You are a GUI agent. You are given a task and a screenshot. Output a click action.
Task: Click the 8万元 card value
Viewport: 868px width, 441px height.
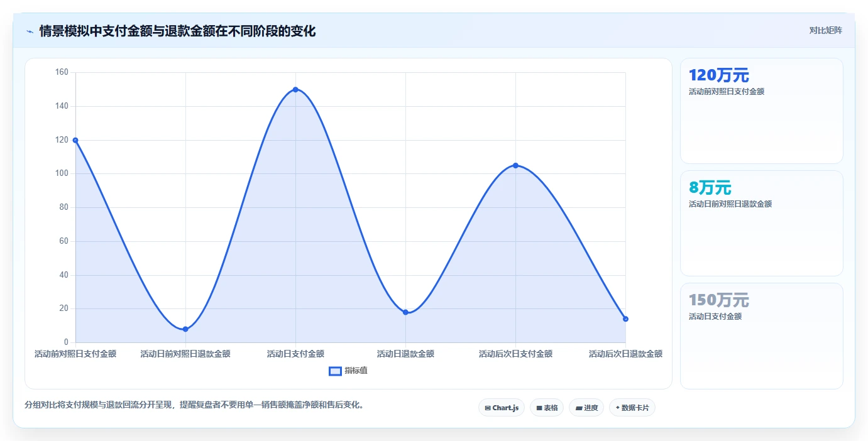coord(710,188)
